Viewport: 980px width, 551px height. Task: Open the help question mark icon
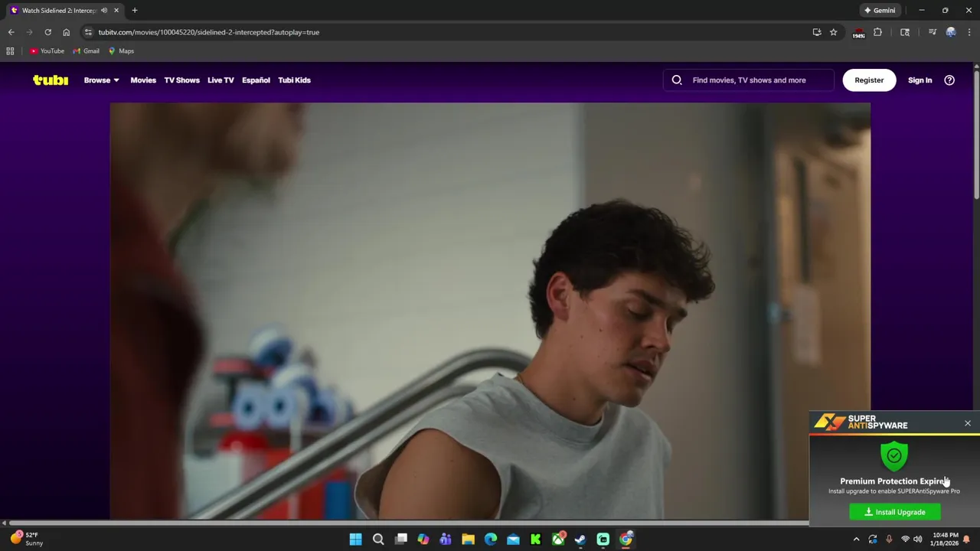pyautogui.click(x=949, y=80)
